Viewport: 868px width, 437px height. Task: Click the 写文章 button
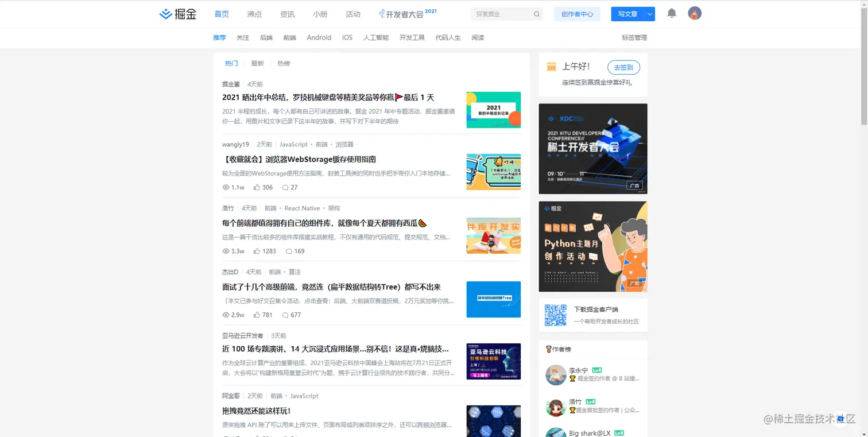coord(627,14)
